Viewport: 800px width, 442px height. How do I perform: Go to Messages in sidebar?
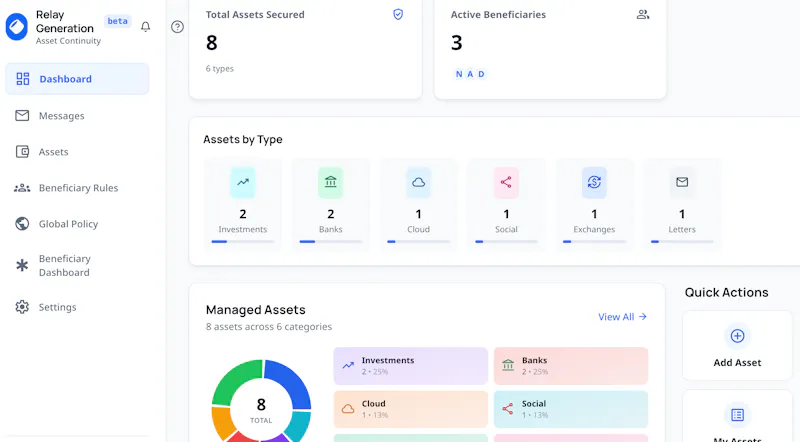point(62,116)
